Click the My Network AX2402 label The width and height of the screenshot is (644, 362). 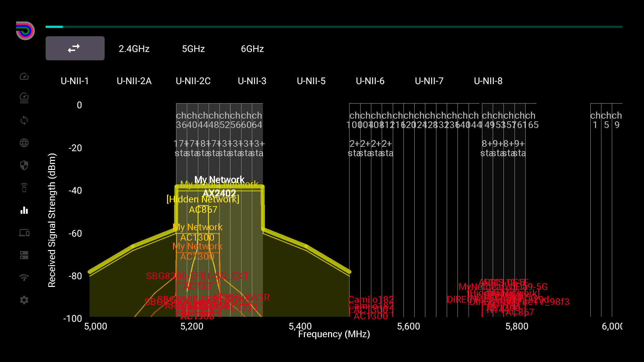point(219,186)
